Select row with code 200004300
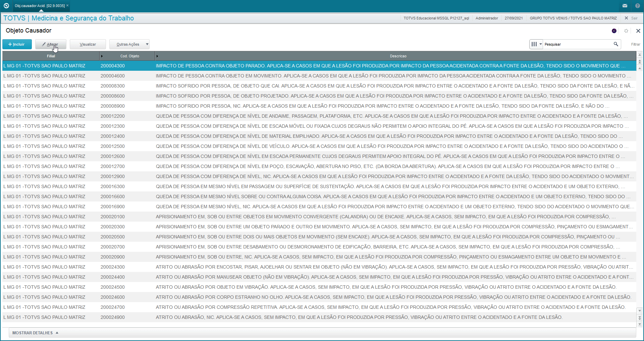This screenshot has width=644, height=341. pyautogui.click(x=319, y=66)
